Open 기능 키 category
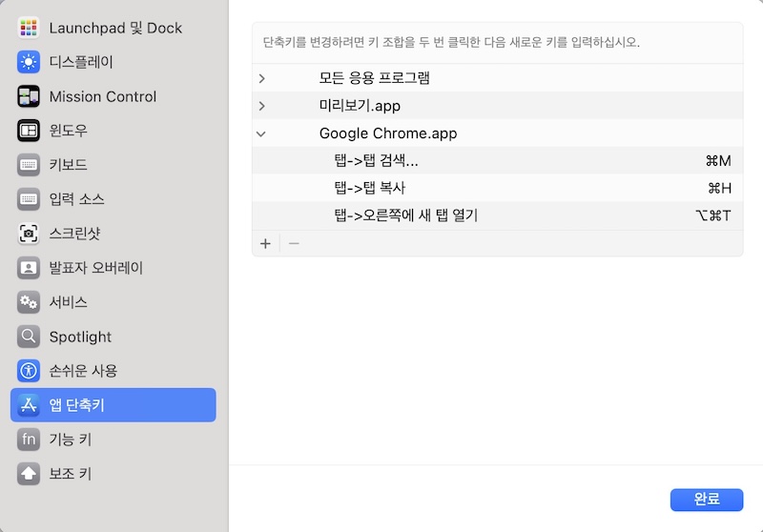This screenshot has width=763, height=532. [x=70, y=440]
